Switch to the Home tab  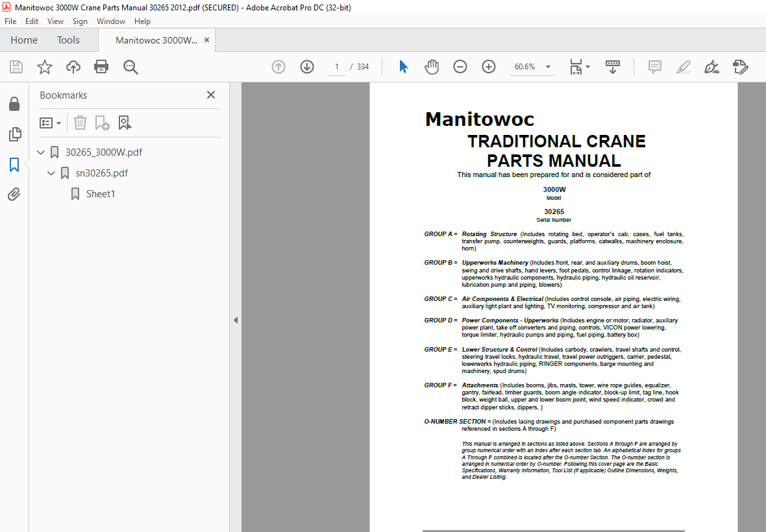pos(24,40)
